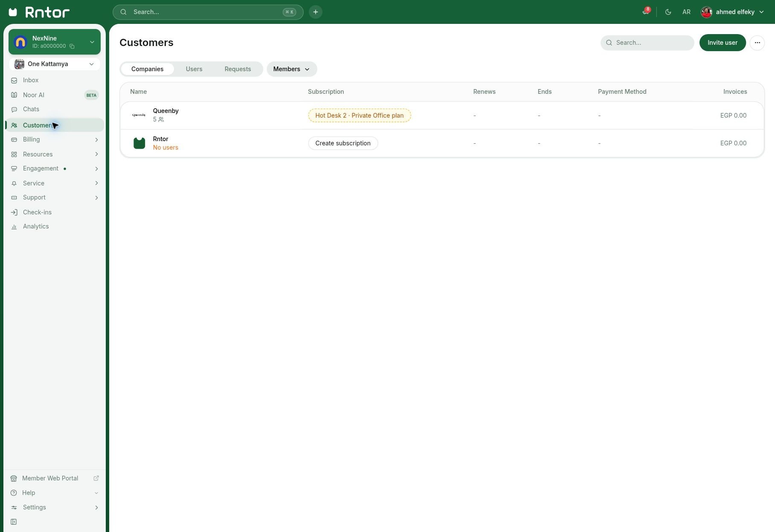Switch language with the AR toggle
The height and width of the screenshot is (532, 775).
click(x=686, y=12)
